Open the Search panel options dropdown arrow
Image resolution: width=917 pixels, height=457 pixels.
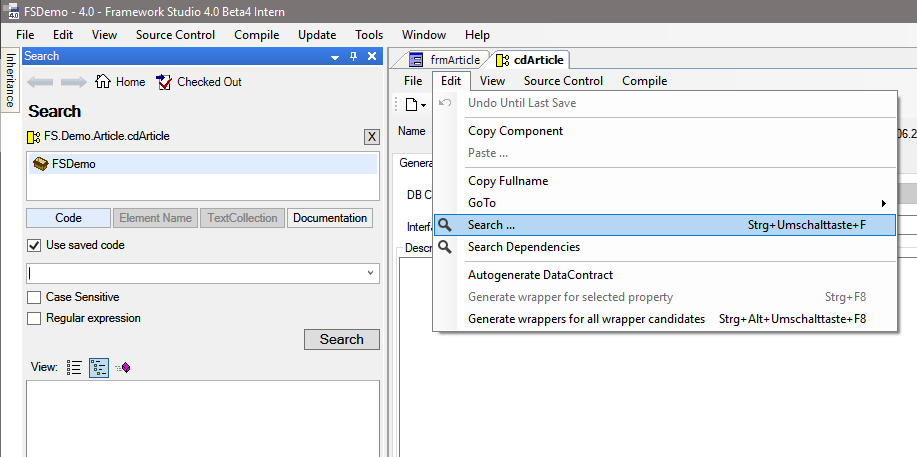click(335, 57)
